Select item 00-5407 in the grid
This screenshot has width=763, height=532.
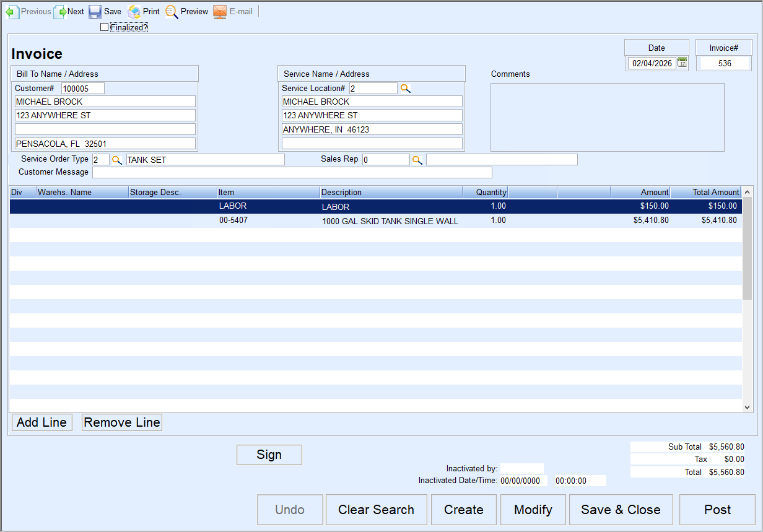pyautogui.click(x=233, y=220)
